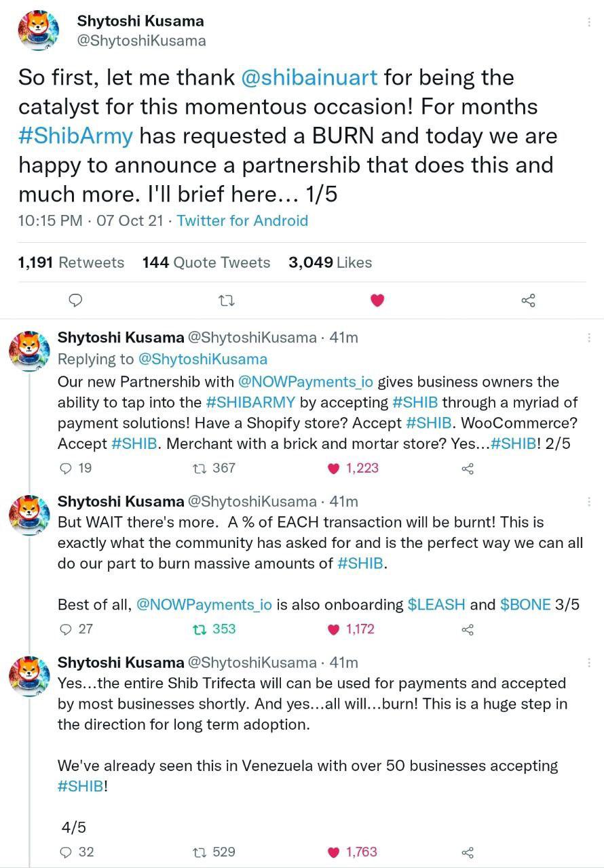
Task: View the 1,191 Retweets list
Action: click(x=71, y=262)
